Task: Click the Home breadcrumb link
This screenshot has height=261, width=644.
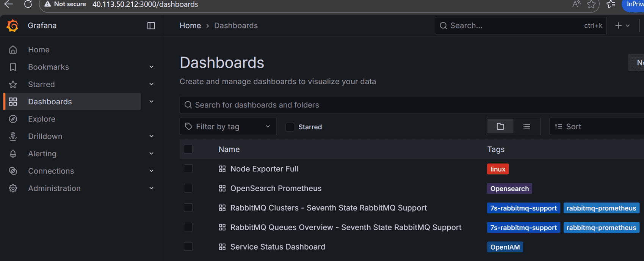Action: pos(190,25)
